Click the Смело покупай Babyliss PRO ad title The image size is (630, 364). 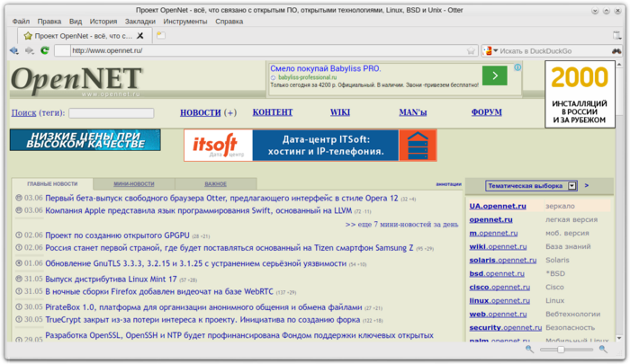326,68
